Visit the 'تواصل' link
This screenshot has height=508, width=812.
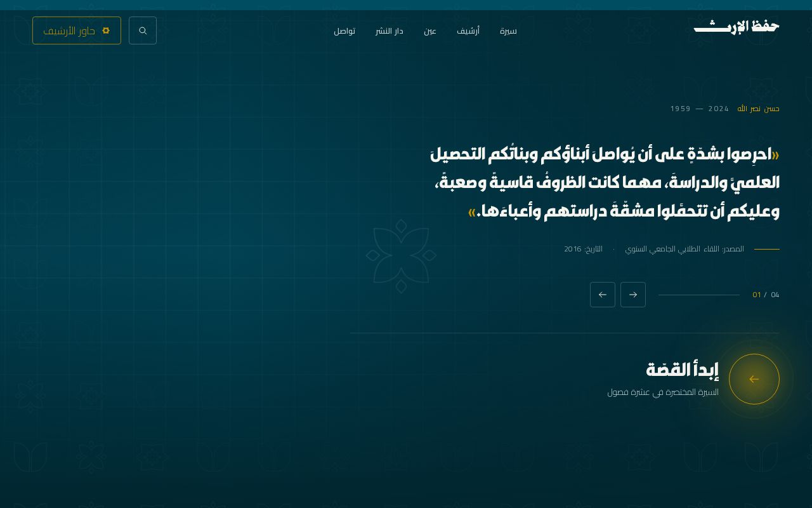point(344,30)
